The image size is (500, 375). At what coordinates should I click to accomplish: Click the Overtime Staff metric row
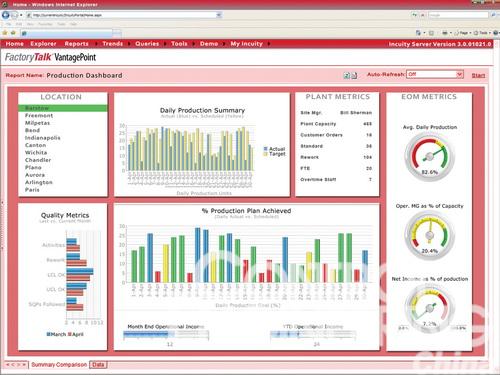[x=336, y=179]
